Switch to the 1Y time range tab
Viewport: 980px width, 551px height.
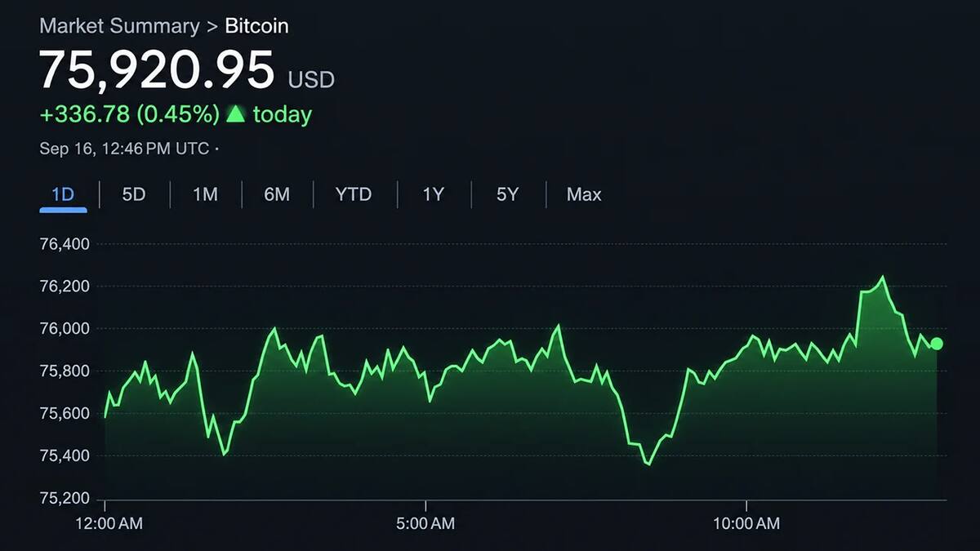(433, 194)
